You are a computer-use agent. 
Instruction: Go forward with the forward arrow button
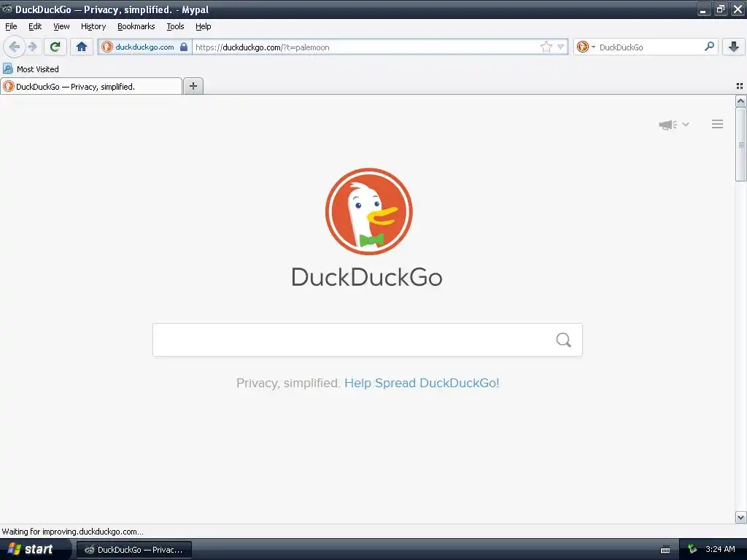click(x=32, y=47)
